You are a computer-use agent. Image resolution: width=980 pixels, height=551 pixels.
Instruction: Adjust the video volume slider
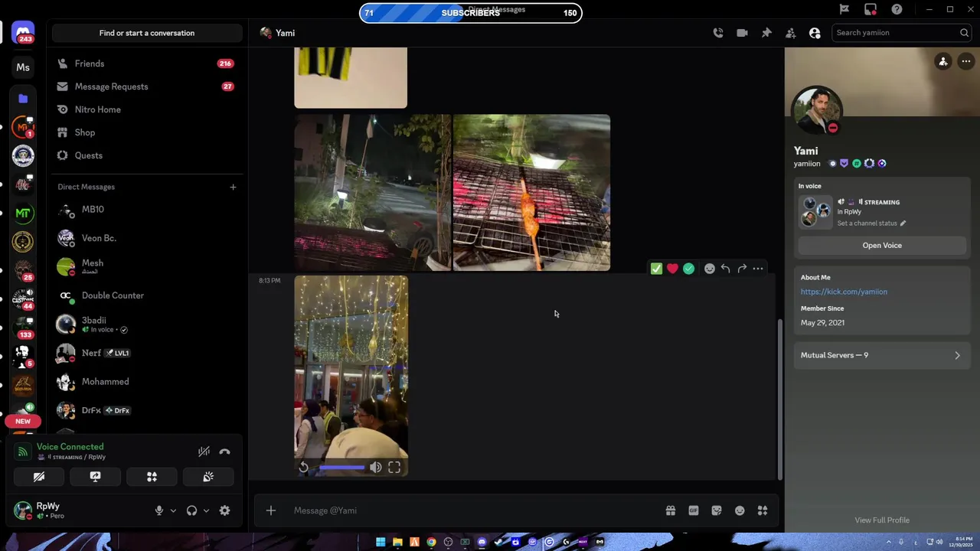[x=342, y=468]
